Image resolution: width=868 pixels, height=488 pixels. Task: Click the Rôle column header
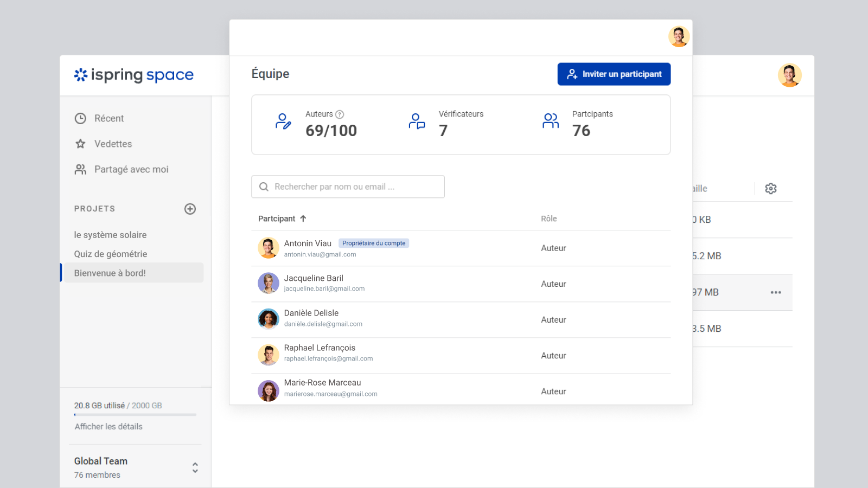(x=549, y=219)
